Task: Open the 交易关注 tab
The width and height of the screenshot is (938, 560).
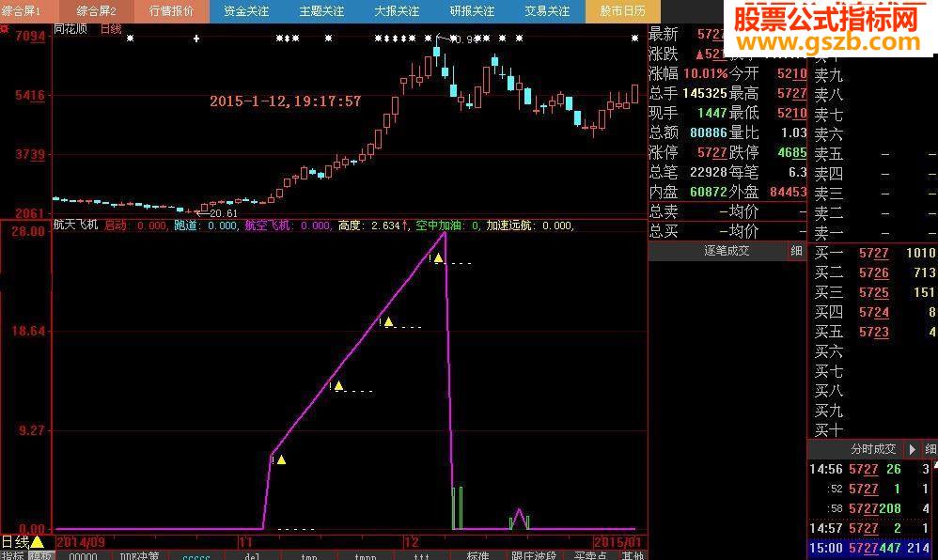Action: pyautogui.click(x=547, y=10)
